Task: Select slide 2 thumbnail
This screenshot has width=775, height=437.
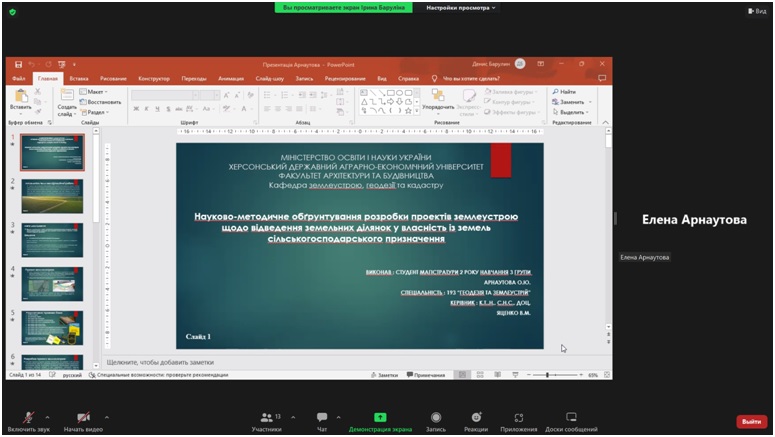Action: point(52,196)
